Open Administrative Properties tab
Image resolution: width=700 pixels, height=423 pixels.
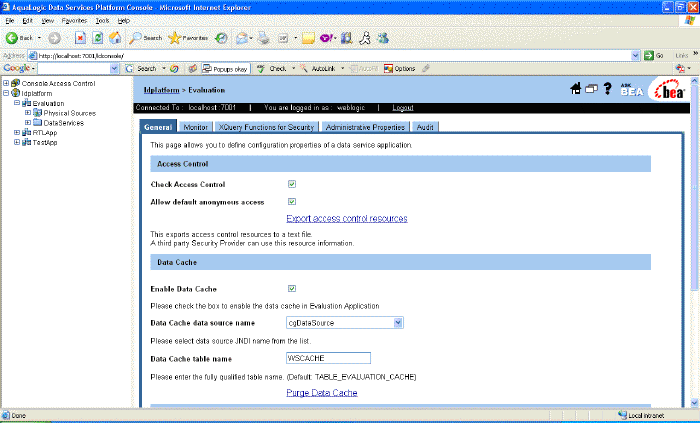pos(365,127)
